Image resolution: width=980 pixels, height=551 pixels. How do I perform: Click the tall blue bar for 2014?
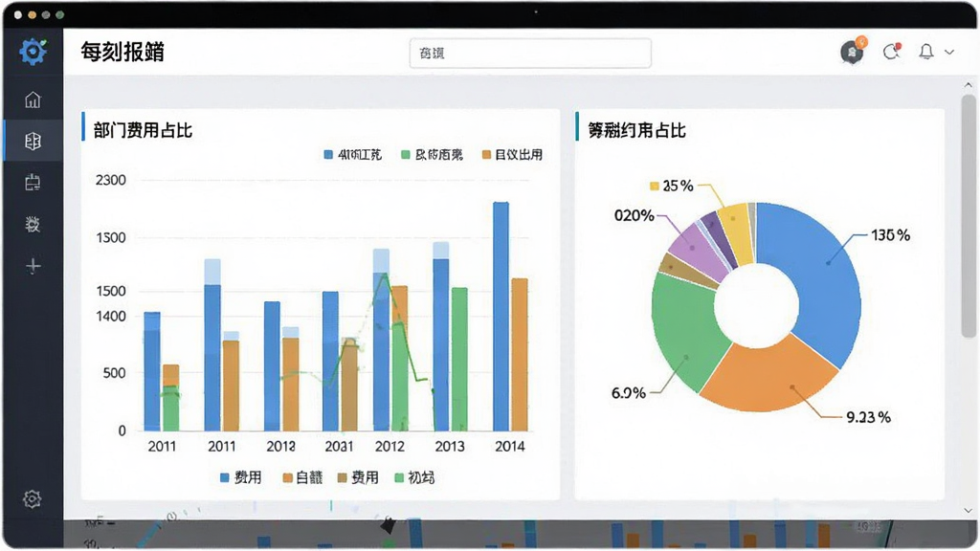tap(501, 316)
